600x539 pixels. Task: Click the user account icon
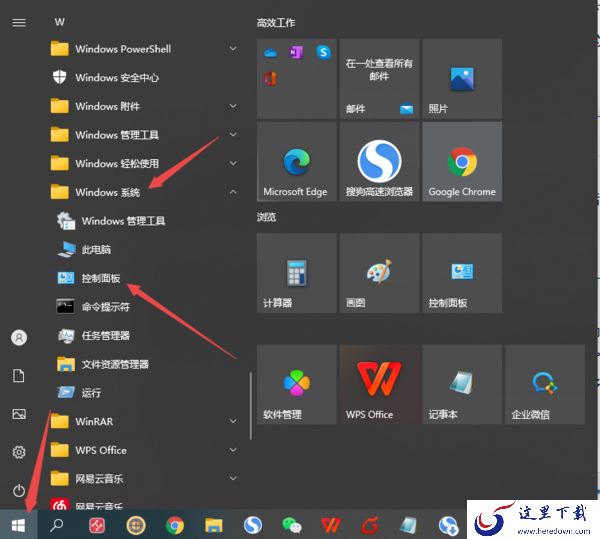19,337
